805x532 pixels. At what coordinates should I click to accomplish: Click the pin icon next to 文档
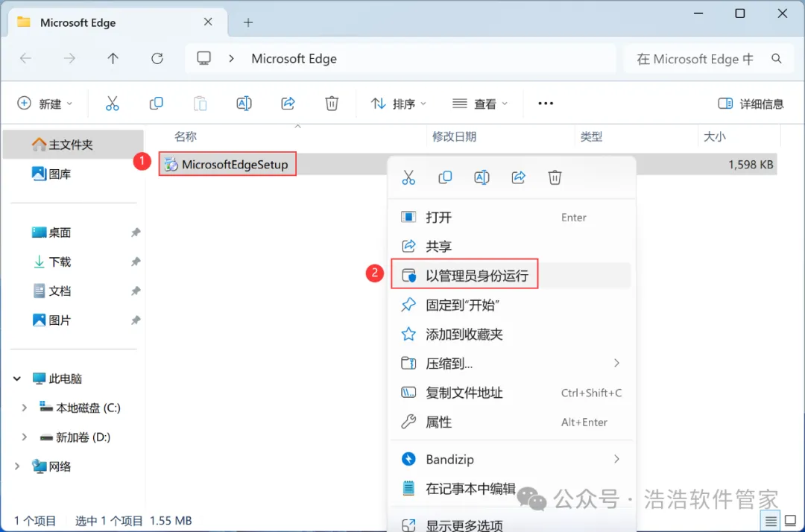tap(136, 291)
